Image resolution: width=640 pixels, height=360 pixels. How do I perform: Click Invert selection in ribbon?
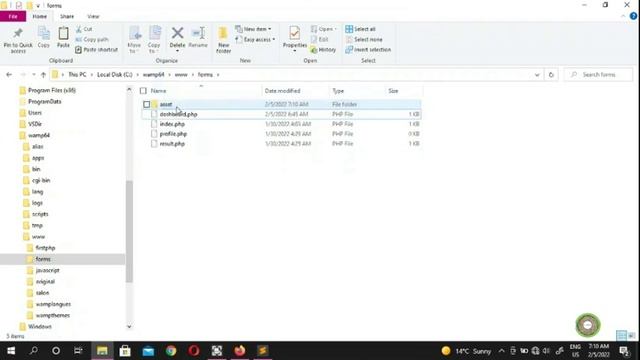tap(368, 50)
